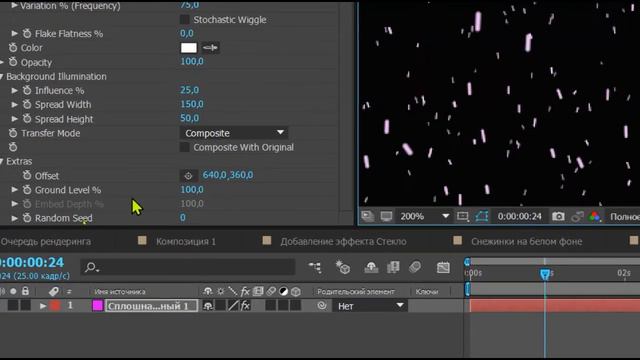The height and width of the screenshot is (360, 640).
Task: Open the Transfer Mode Composite dropdown
Action: pos(234,133)
